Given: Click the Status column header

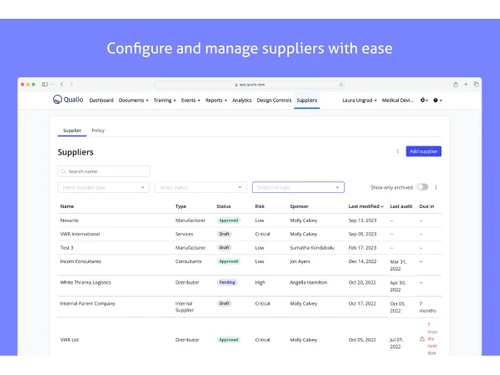Looking at the screenshot, I should click(224, 206).
